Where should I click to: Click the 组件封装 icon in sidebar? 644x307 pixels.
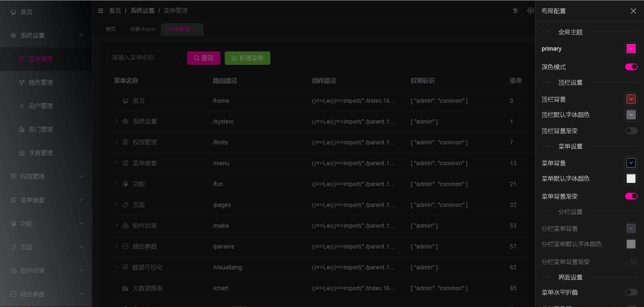[13, 270]
